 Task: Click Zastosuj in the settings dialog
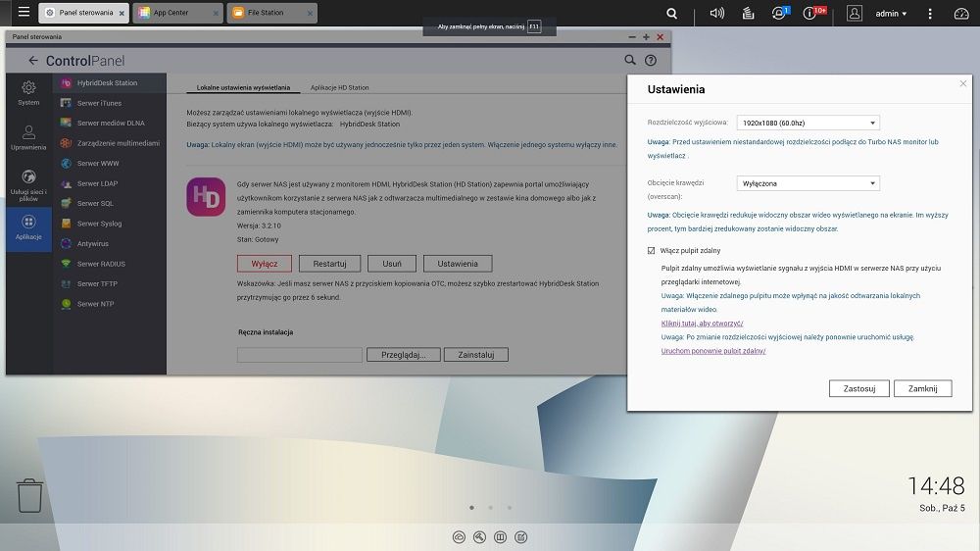pyautogui.click(x=859, y=388)
